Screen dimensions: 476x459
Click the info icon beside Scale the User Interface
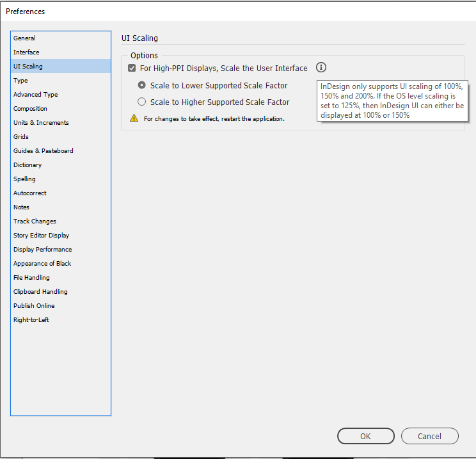321,67
